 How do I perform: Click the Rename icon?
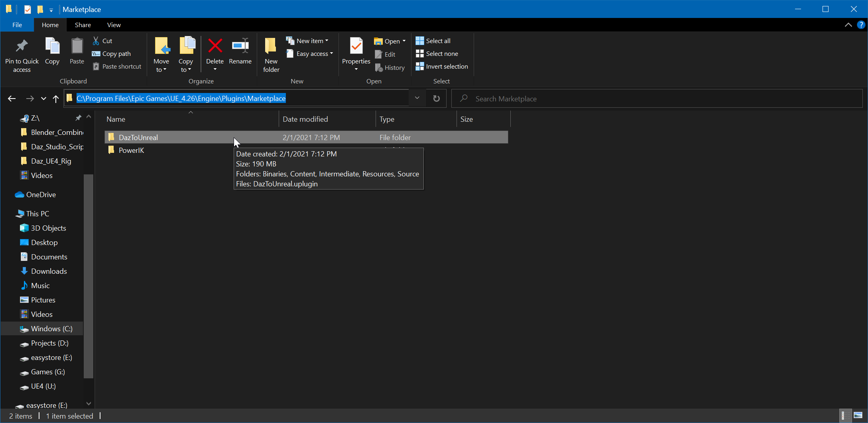(x=240, y=46)
